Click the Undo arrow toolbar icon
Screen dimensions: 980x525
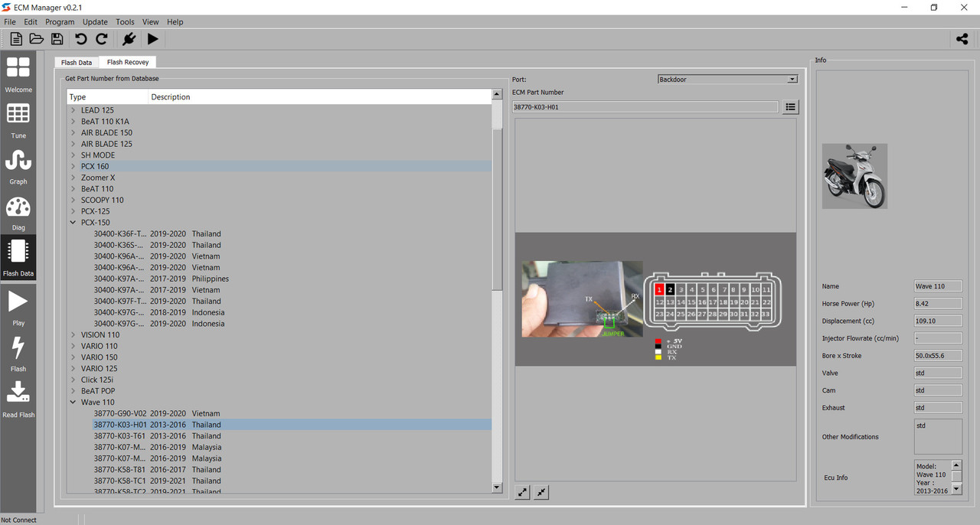coord(81,39)
